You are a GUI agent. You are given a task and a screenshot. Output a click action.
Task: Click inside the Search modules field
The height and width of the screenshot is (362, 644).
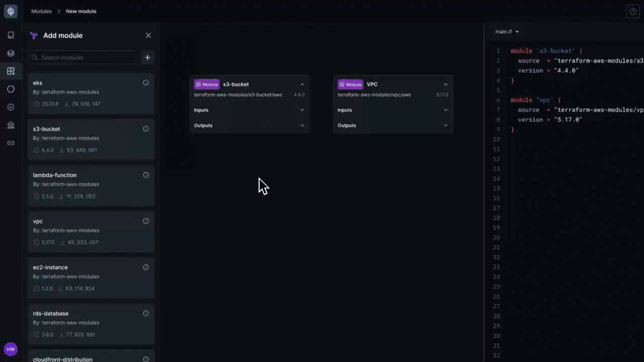click(x=83, y=57)
